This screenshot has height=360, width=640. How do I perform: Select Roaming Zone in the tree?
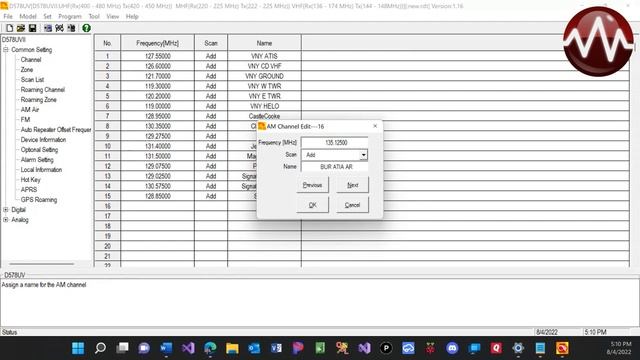39,100
